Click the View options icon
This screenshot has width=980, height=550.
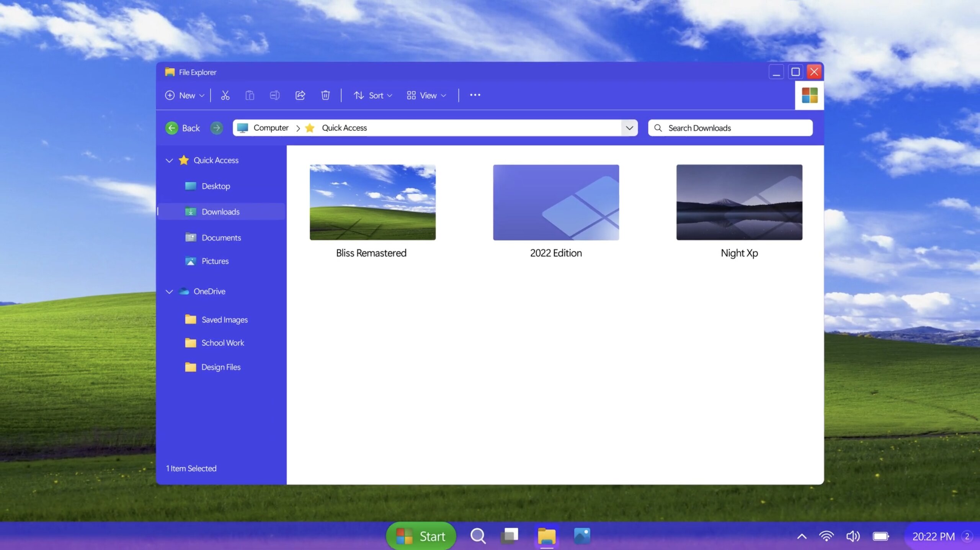pyautogui.click(x=427, y=95)
